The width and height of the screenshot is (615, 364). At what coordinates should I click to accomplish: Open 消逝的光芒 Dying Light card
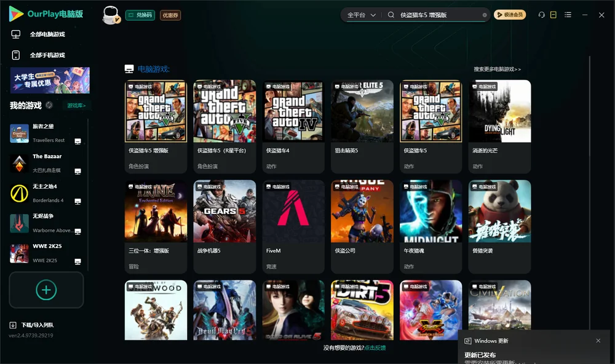499,127
